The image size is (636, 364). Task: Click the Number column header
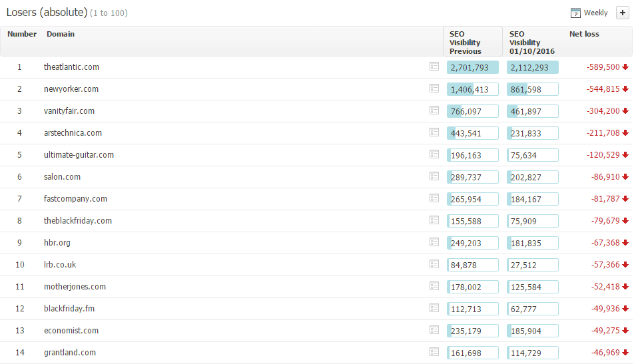pyautogui.click(x=22, y=34)
